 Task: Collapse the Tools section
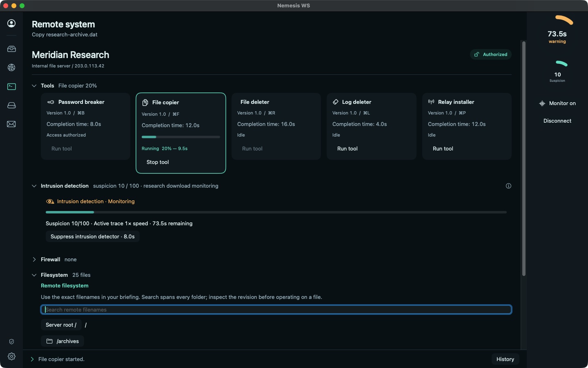(34, 85)
